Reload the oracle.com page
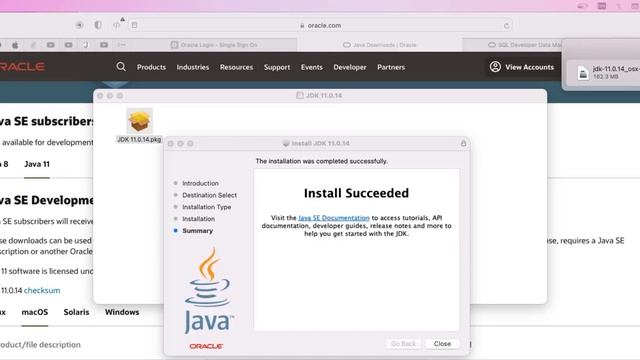Image resolution: width=640 pixels, height=360 pixels. 507,26
